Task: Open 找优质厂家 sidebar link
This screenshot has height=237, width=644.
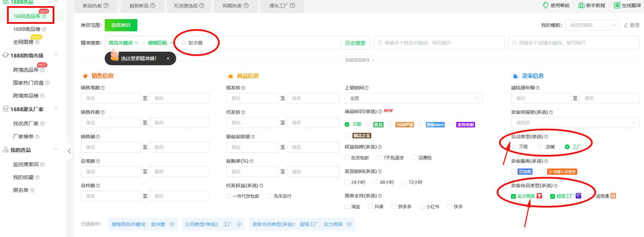Action: 26,124
